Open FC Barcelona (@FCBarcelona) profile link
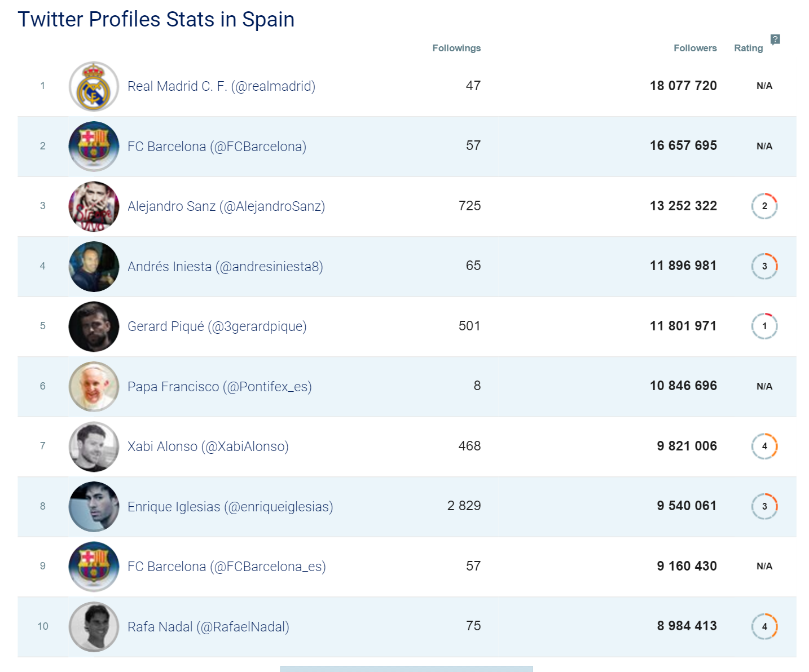This screenshot has width=809, height=672. tap(217, 147)
